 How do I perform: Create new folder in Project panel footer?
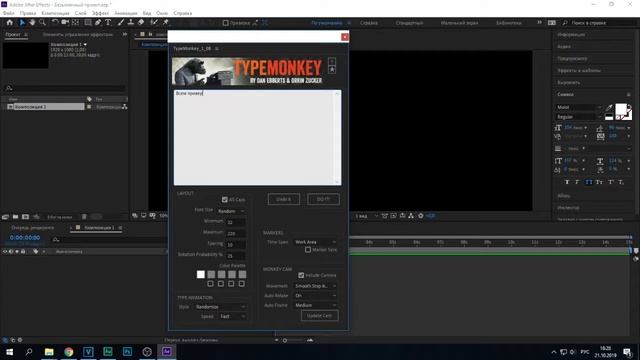pos(15,217)
